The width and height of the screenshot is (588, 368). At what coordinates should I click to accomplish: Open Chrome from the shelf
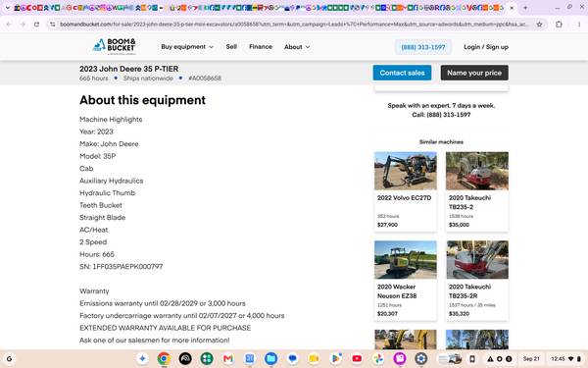[164, 358]
